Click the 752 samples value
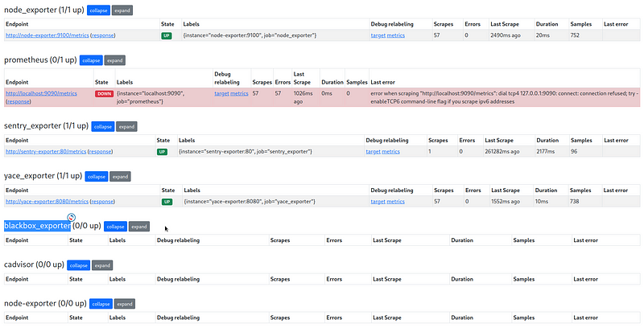The image size is (644, 336). coord(575,35)
